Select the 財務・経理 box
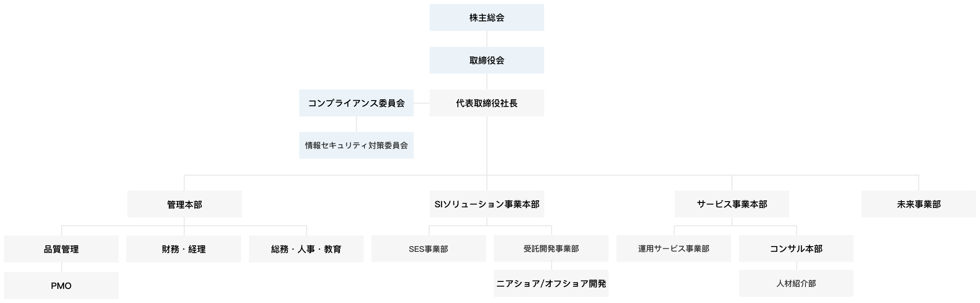Image resolution: width=980 pixels, height=303 pixels. (184, 249)
